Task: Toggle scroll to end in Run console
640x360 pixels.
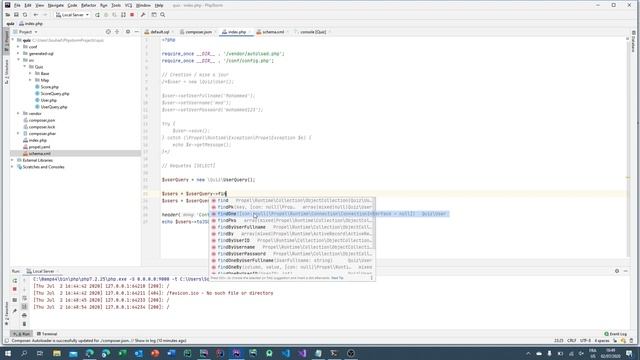Action: pos(24,306)
